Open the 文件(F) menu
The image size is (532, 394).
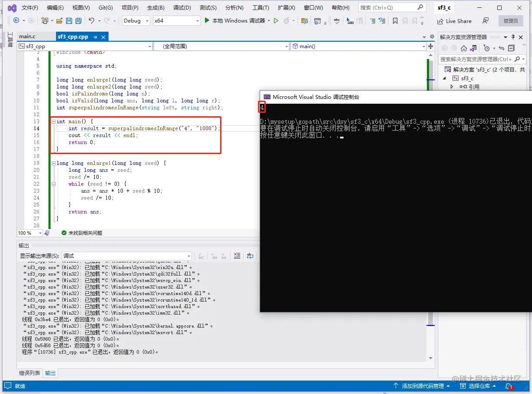click(x=30, y=8)
